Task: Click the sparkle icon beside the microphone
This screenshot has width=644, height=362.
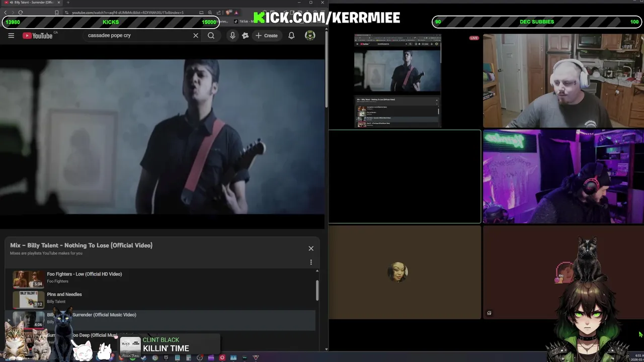Action: point(245,36)
